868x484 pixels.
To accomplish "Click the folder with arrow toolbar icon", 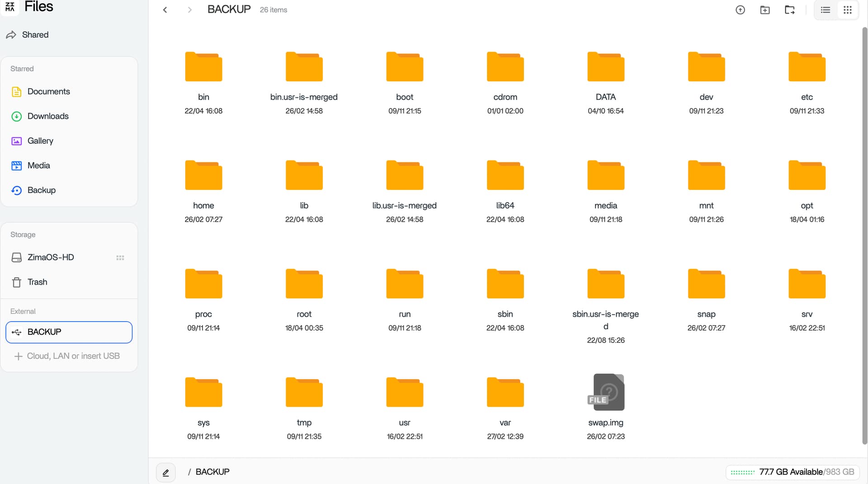I will click(x=790, y=10).
